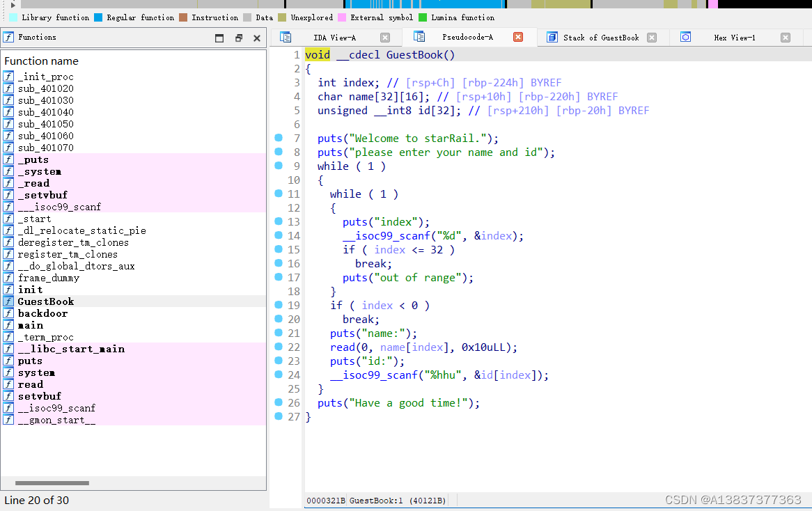
Task: Click the library function icon next to _puts
Action: pos(8,159)
